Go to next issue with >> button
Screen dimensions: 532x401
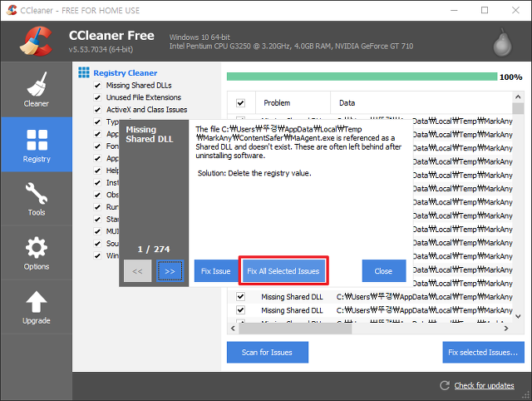tap(170, 271)
